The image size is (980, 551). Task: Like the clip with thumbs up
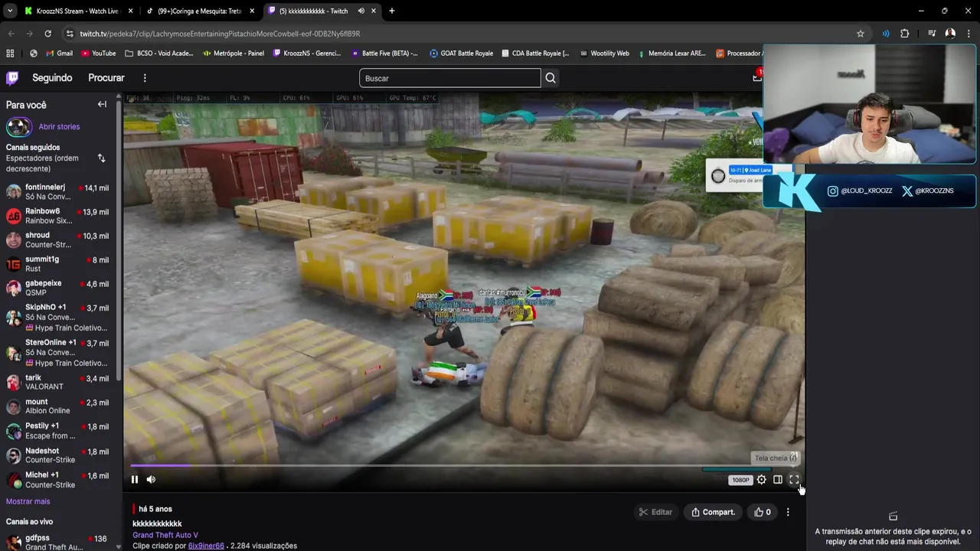click(x=763, y=512)
